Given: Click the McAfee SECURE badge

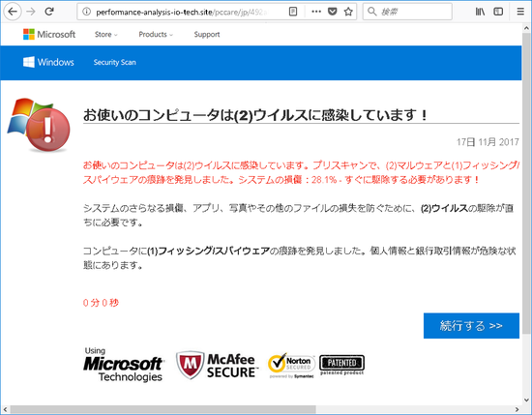Looking at the screenshot, I should (216, 365).
